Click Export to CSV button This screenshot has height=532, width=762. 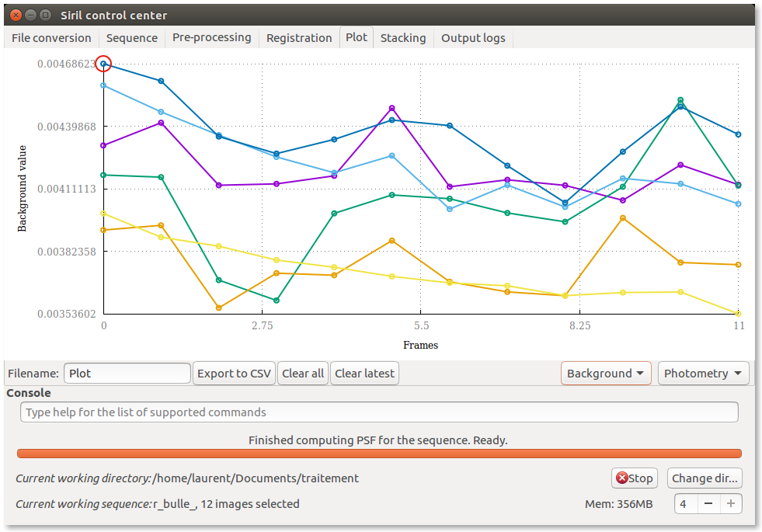tap(234, 374)
